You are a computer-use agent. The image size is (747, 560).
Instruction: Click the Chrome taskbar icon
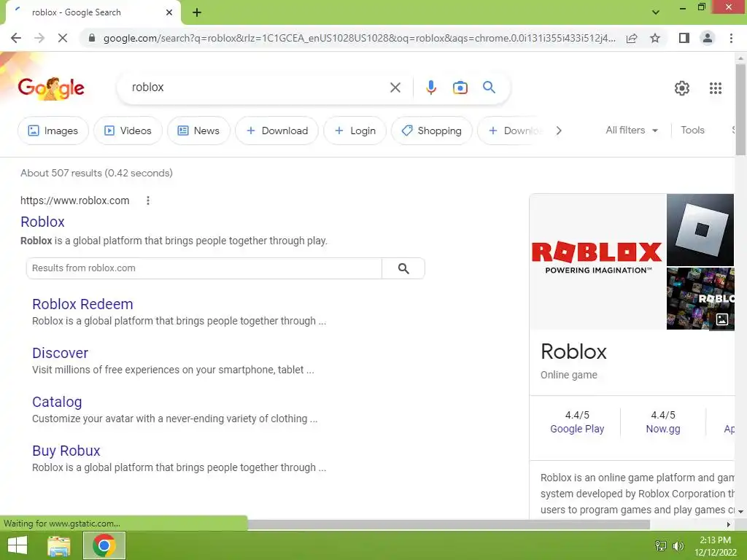tap(104, 545)
